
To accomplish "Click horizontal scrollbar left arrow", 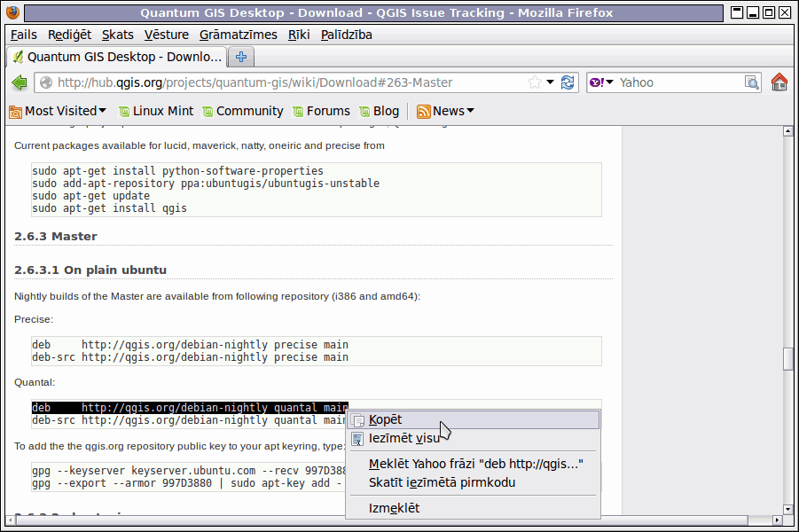I will click(x=10, y=520).
